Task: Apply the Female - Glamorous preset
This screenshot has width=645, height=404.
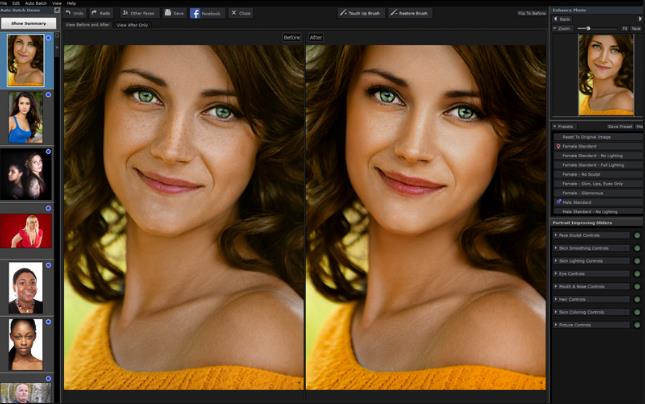Action: (x=583, y=192)
